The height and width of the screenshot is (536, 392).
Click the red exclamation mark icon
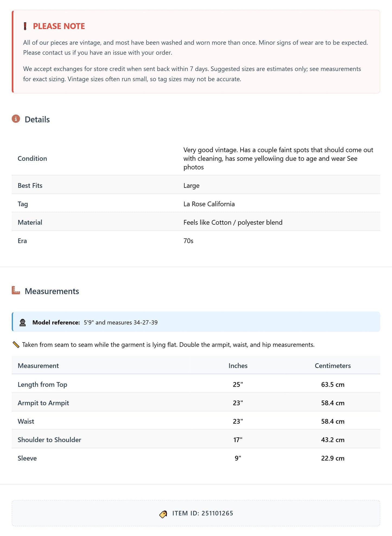(x=25, y=26)
